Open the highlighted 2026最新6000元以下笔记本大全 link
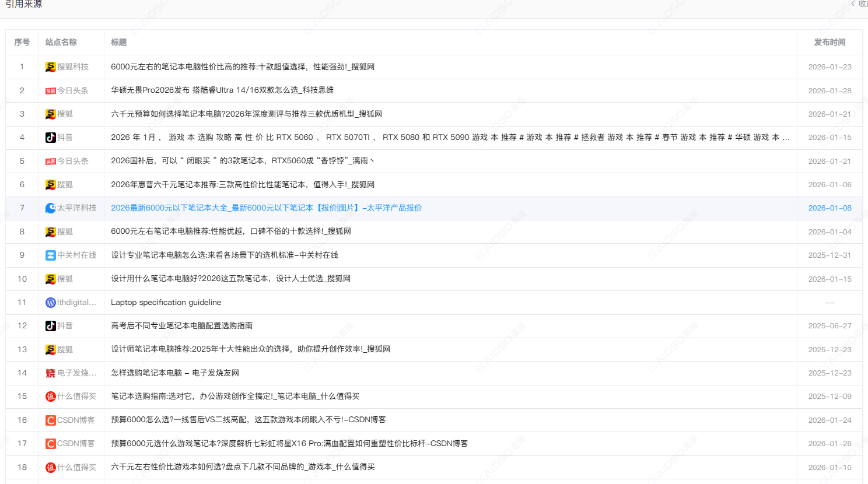 point(266,208)
